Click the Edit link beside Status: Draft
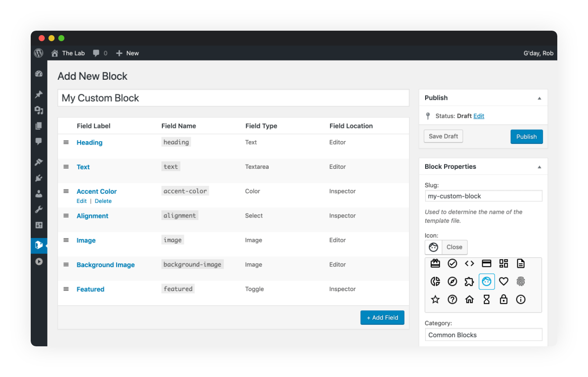Screen dimensions: 588x377 pos(479,116)
